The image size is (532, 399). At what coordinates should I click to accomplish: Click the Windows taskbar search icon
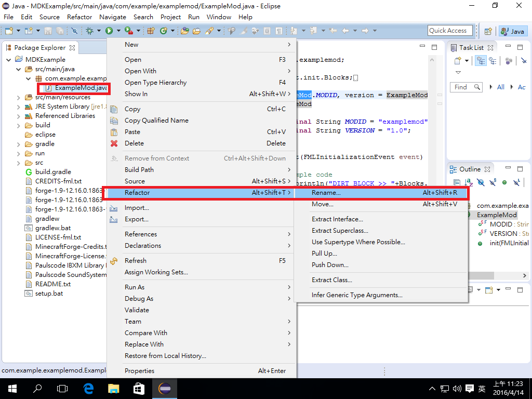(x=37, y=389)
